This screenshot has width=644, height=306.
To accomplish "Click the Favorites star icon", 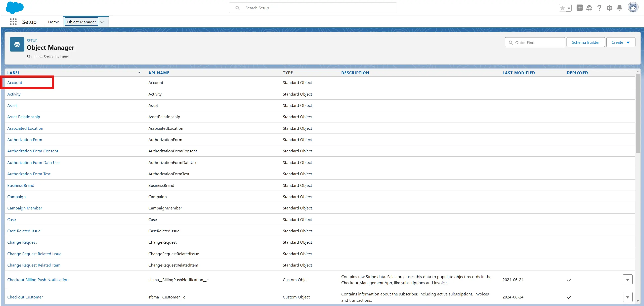I will coord(562,8).
